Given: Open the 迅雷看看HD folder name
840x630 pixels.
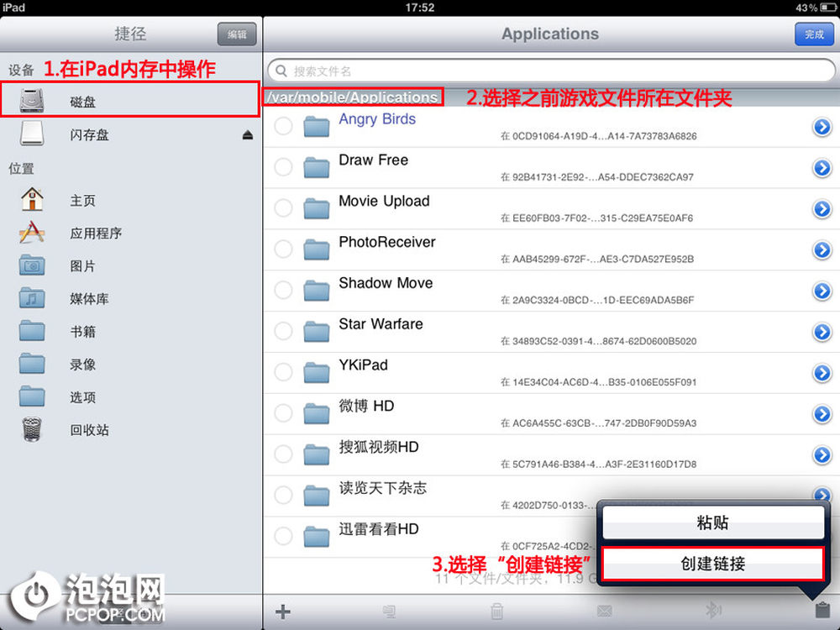Looking at the screenshot, I should click(x=379, y=528).
